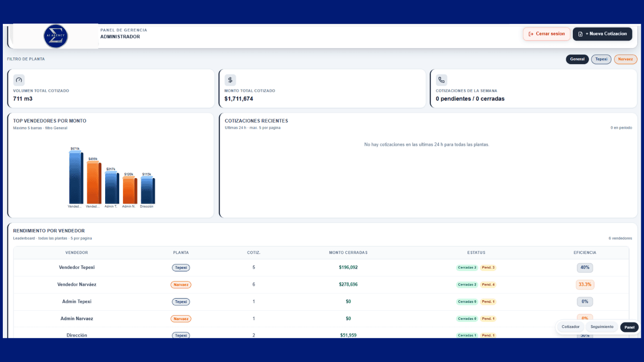Click the Narvaez tag in Vendedor Narváez row
The height and width of the screenshot is (362, 644).
coord(181,285)
